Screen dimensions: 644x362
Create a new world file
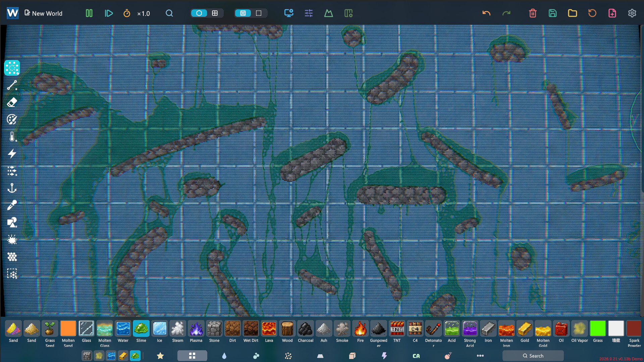pyautogui.click(x=612, y=13)
